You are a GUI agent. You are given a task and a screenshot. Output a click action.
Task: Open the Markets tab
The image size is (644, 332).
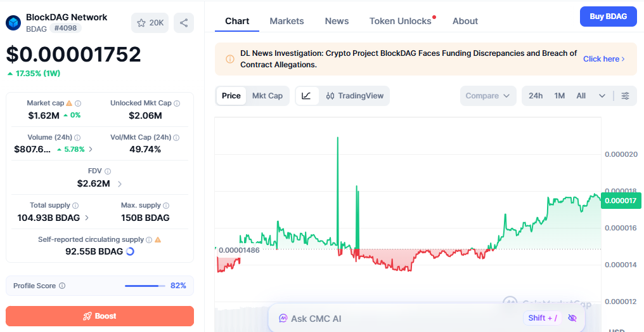(x=287, y=21)
